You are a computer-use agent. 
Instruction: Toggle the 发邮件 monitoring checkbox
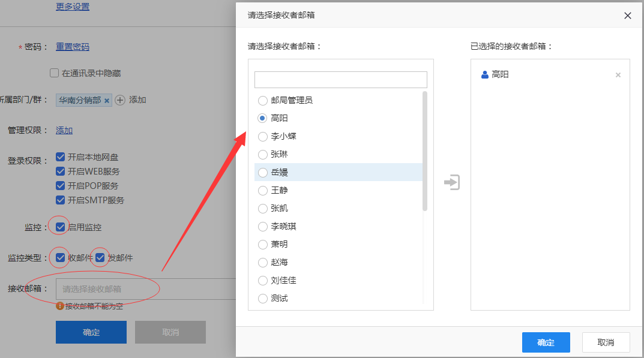(100, 258)
